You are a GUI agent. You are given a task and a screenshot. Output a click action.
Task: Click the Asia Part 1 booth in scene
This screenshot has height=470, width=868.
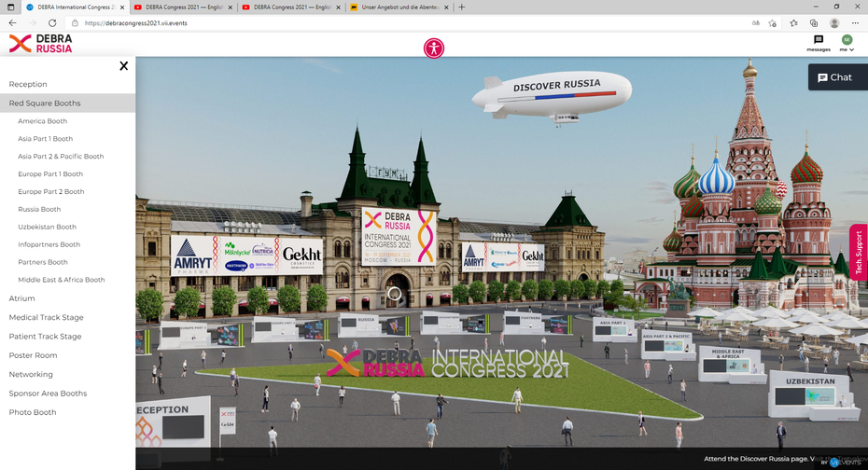614,330
